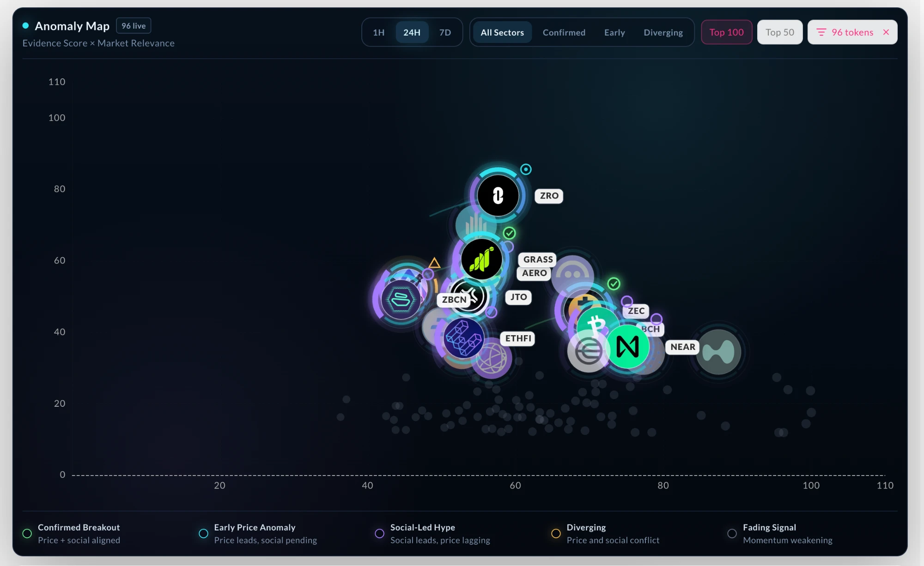This screenshot has width=924, height=566.
Task: Open the GRASS green bars token icon
Action: [x=481, y=259]
